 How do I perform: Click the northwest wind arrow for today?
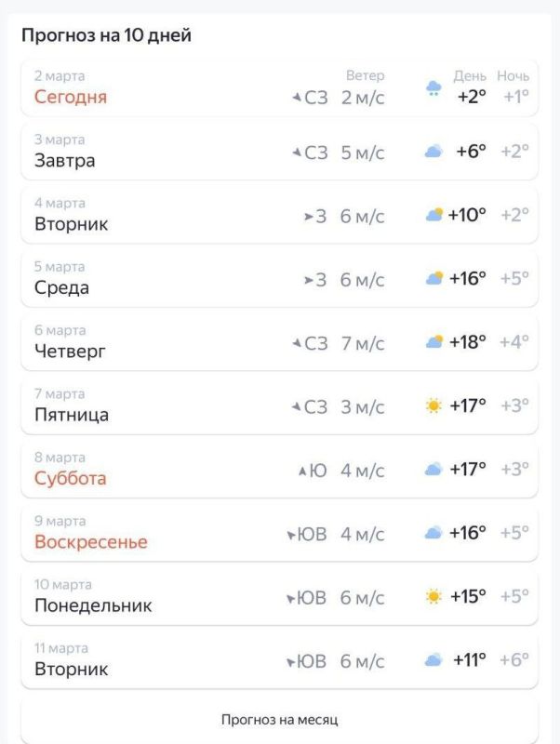pos(297,98)
